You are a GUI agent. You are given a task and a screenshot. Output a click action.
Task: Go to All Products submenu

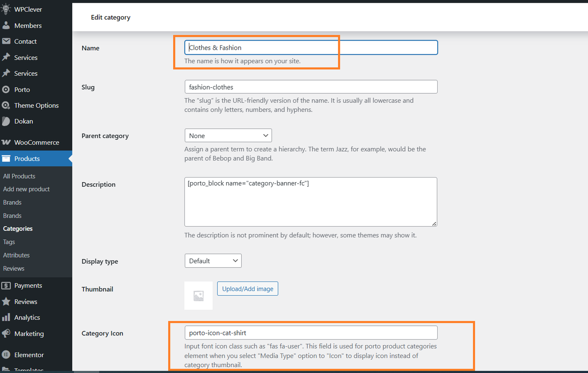tap(19, 176)
